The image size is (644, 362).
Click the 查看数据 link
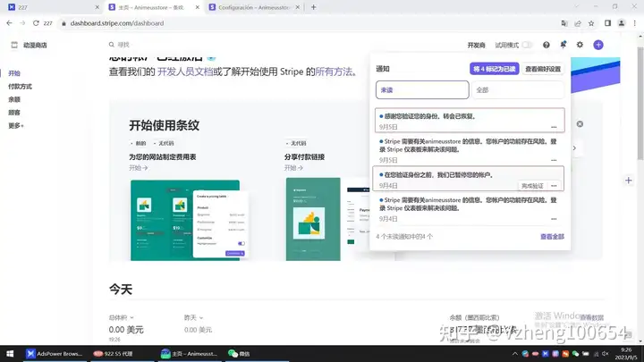pyautogui.click(x=591, y=317)
